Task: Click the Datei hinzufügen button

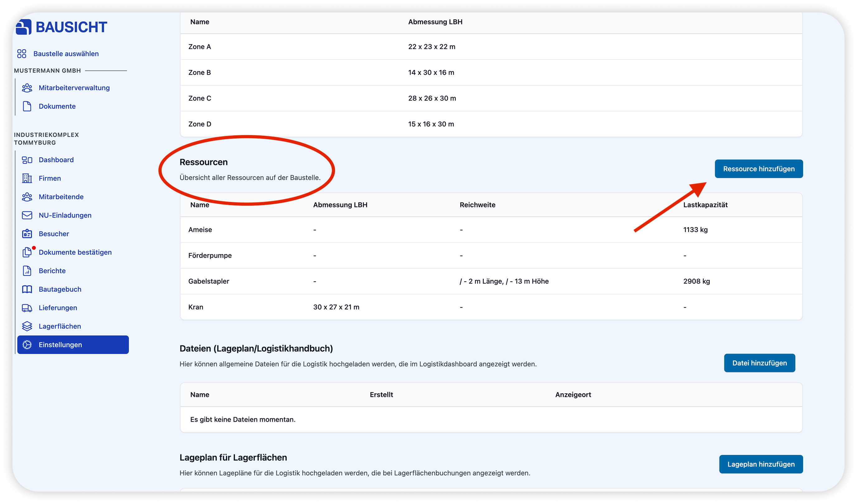Action: (760, 363)
